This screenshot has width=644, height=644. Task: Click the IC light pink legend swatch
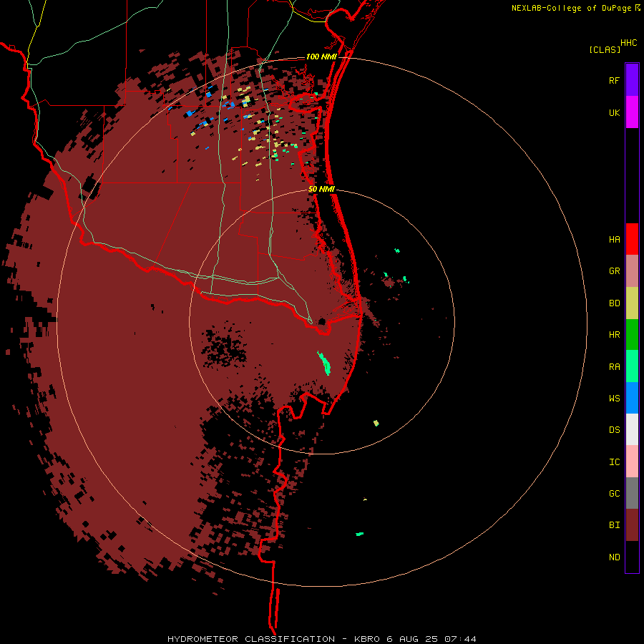pos(632,462)
